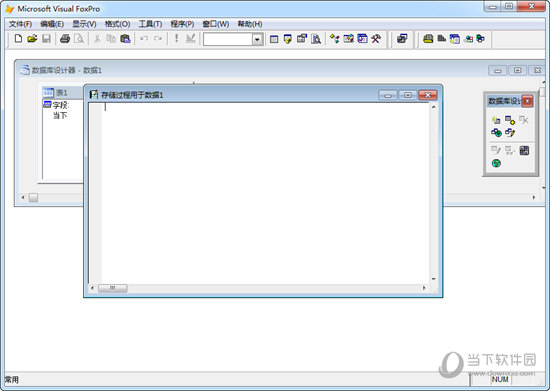Open the database combo box dropdown arrow
Image resolution: width=550 pixels, height=391 pixels.
coord(257,39)
